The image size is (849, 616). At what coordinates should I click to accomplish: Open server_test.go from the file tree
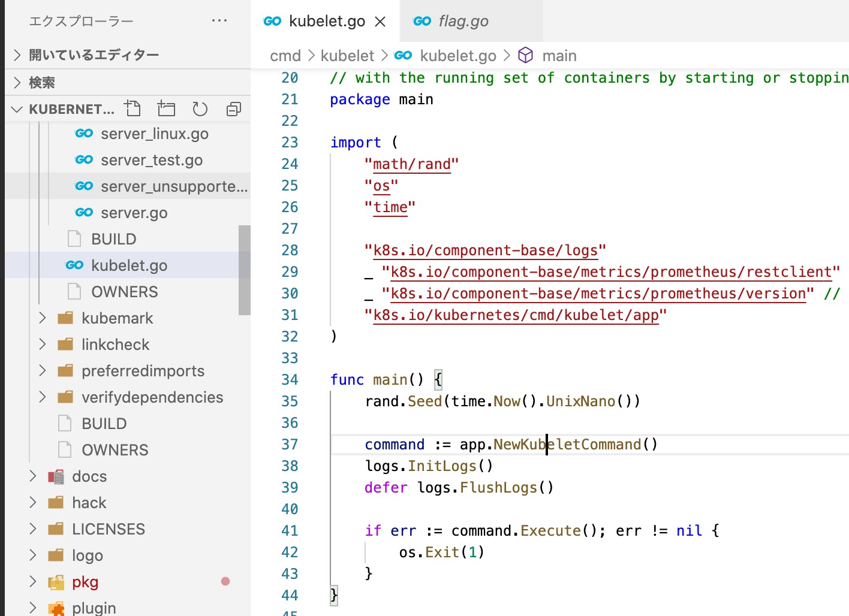128,160
